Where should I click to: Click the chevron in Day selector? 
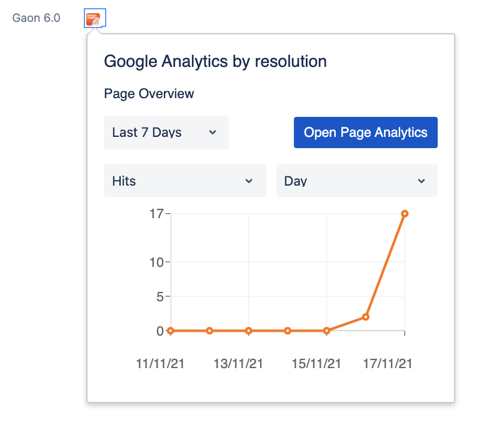click(421, 181)
